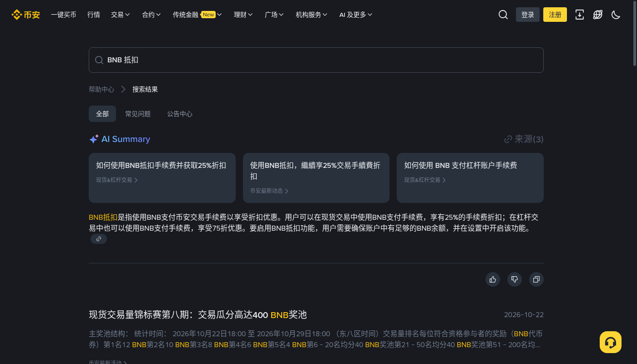Go to 帮助中心 breadcrumb link
Viewport: 637px width, 364px height.
(101, 89)
